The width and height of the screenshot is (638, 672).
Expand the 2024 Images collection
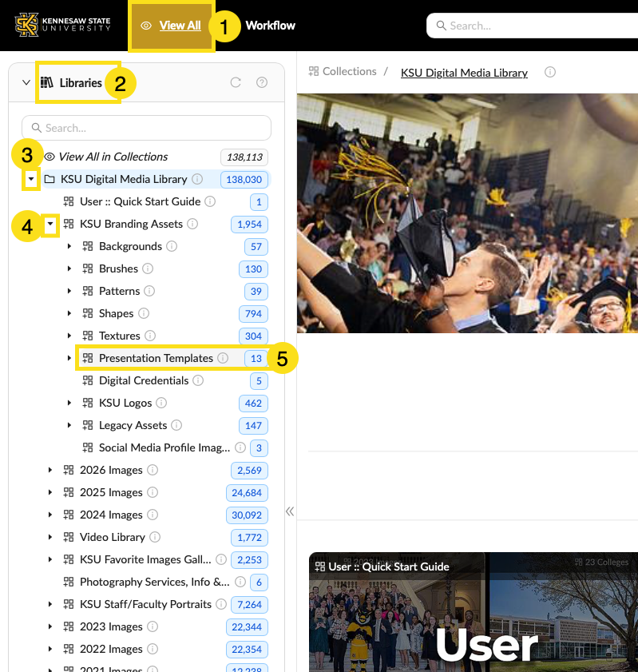(50, 515)
